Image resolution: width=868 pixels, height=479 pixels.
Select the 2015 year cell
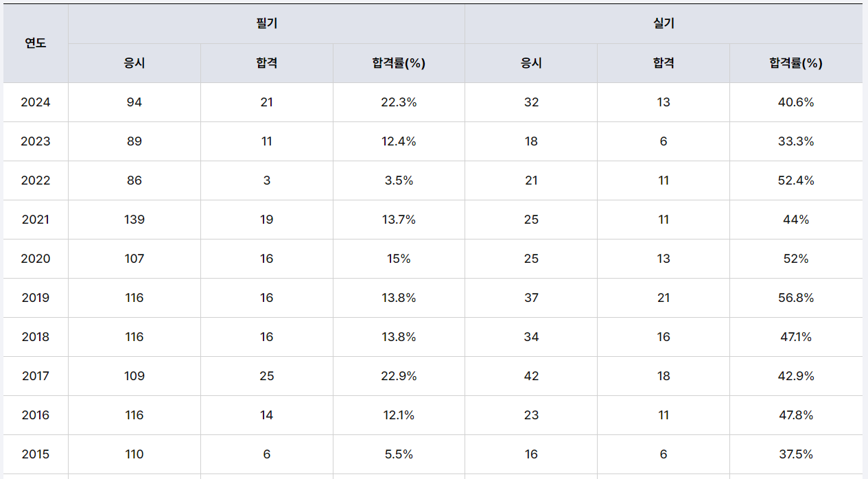pyautogui.click(x=36, y=454)
